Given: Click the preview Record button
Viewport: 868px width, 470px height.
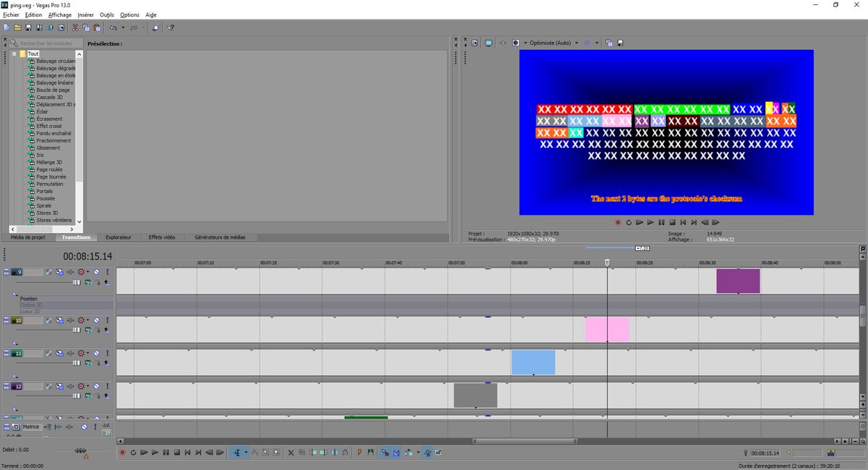Looking at the screenshot, I should tap(618, 222).
